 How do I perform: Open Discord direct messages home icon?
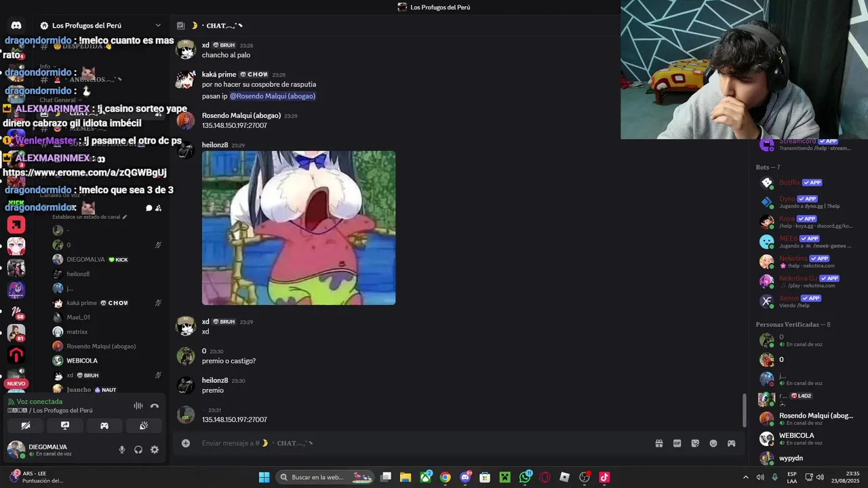(x=16, y=26)
